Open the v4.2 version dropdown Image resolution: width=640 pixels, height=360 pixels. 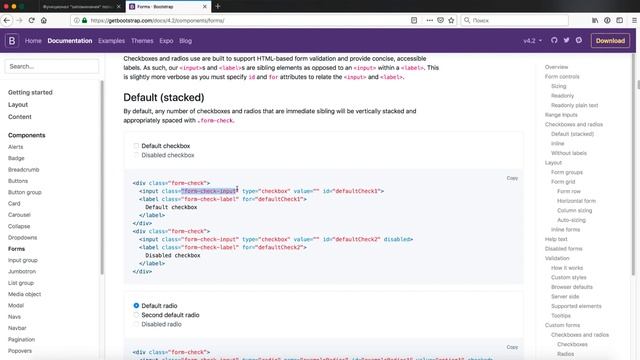[x=533, y=41]
